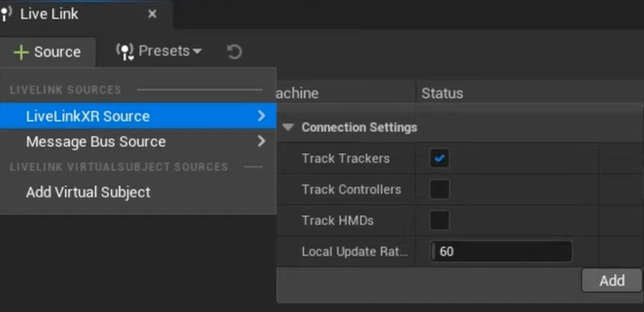
Task: Select LiveLinkXR Source menu item
Action: coord(87,116)
